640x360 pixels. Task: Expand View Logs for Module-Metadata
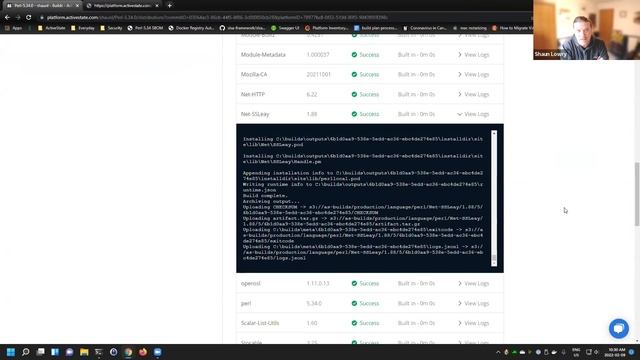click(x=473, y=55)
